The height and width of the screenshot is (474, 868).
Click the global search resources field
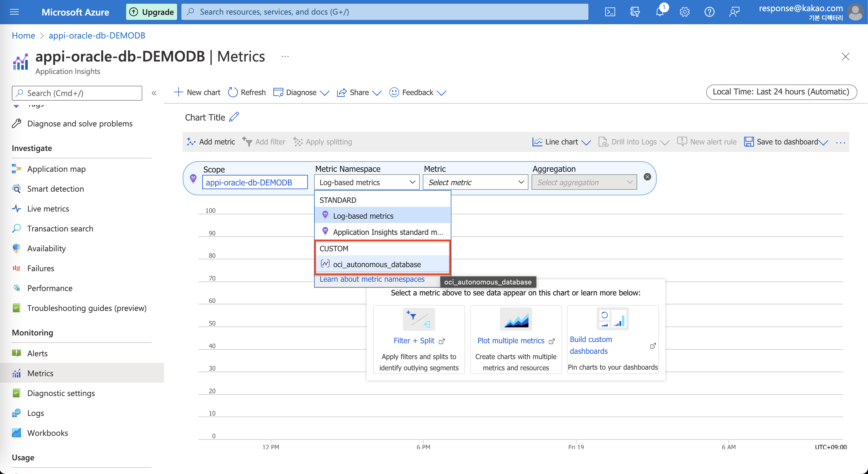[x=385, y=12]
